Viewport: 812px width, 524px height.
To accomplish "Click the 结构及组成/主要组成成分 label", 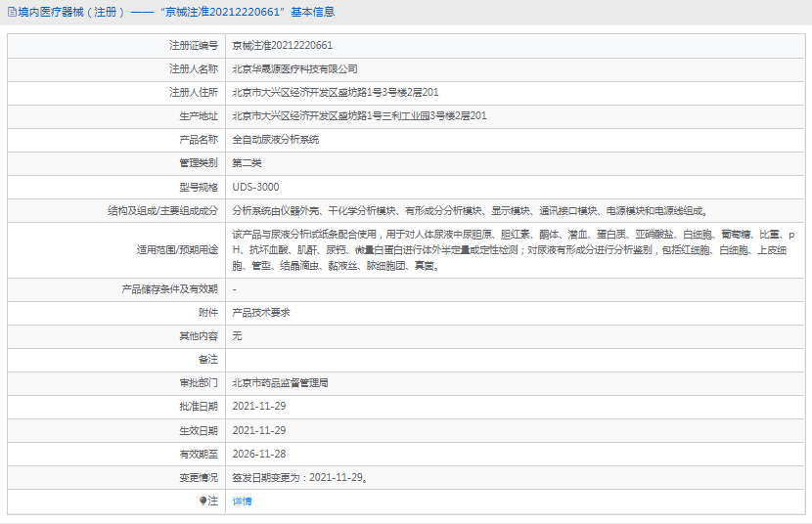I will coord(162,210).
